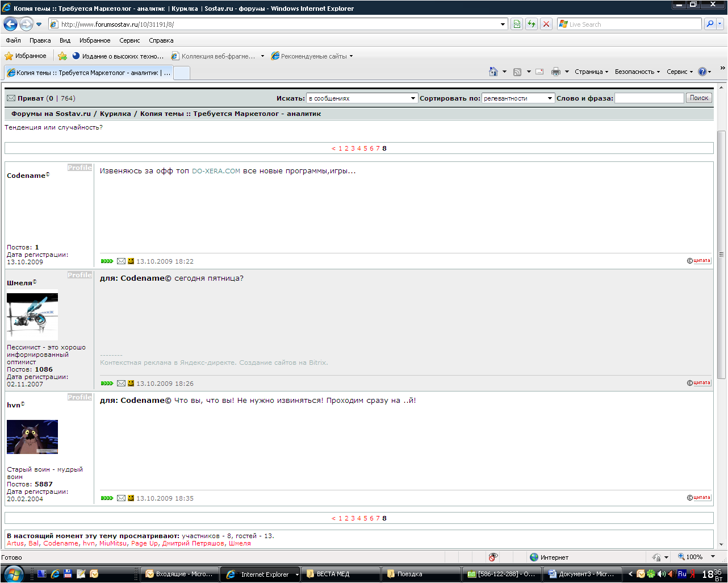Click envelope icon under Codename's post
Viewport: 728px width, 583px height.
[x=121, y=261]
